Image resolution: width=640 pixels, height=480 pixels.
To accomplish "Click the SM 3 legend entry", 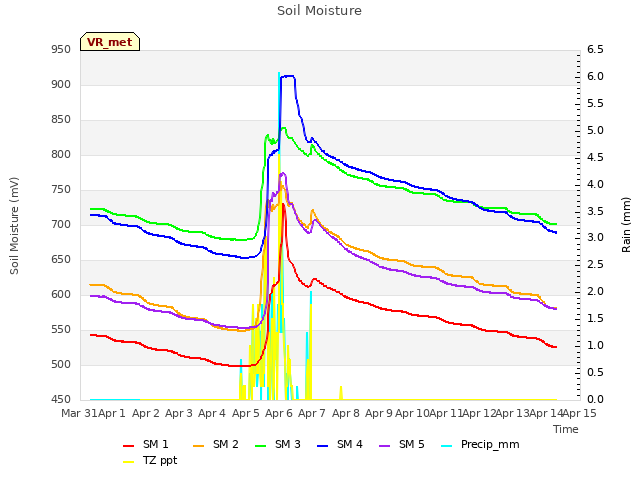I will (x=278, y=444).
